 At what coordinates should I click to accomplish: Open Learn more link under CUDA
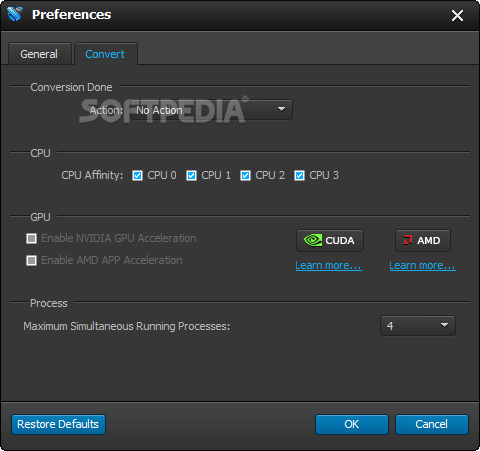pos(328,265)
